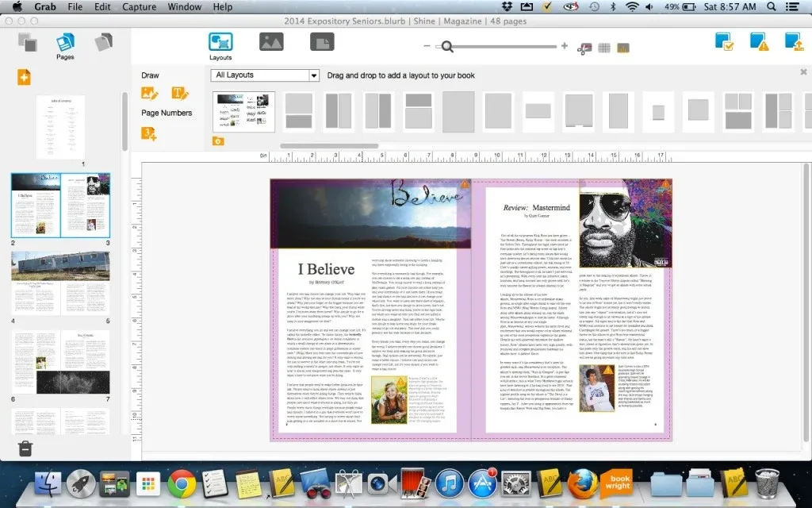
Task: Click the orange Page Numbers icon
Action: [150, 133]
